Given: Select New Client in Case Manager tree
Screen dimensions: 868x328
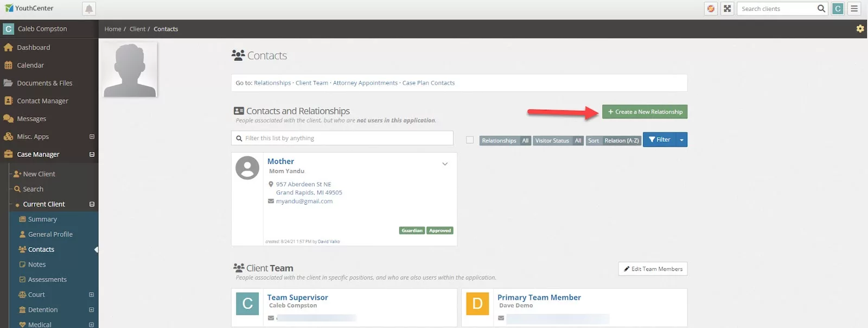Looking at the screenshot, I should pyautogui.click(x=39, y=174).
